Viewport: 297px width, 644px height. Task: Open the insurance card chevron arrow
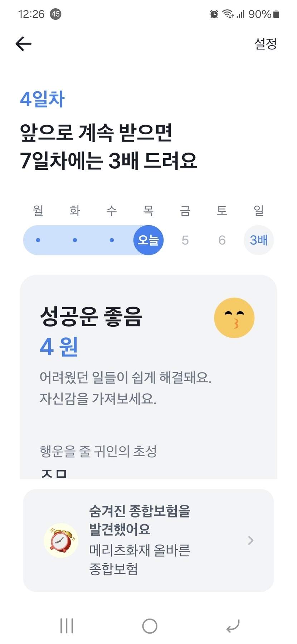250,540
